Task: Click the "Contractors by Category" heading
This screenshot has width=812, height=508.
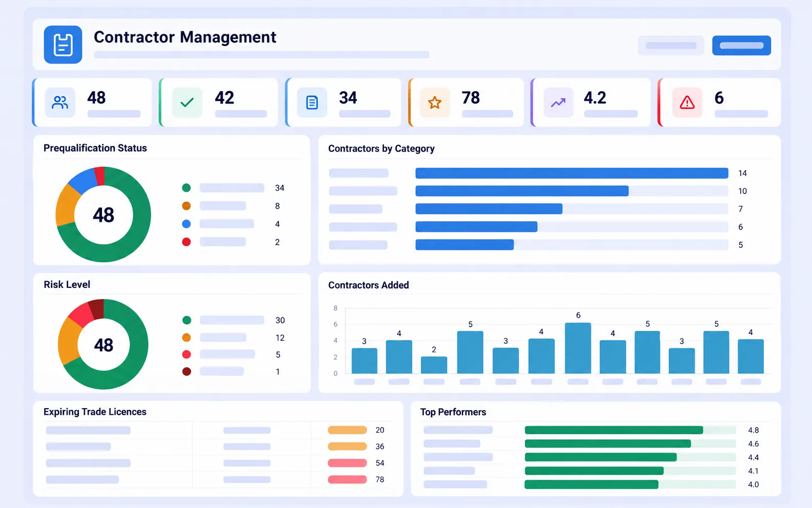Action: [x=381, y=149]
